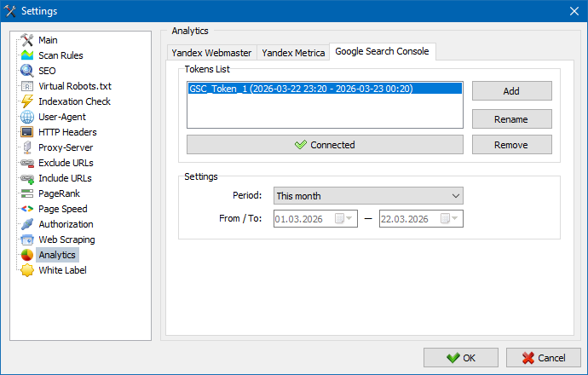Click the Authorization plug icon

click(x=27, y=224)
